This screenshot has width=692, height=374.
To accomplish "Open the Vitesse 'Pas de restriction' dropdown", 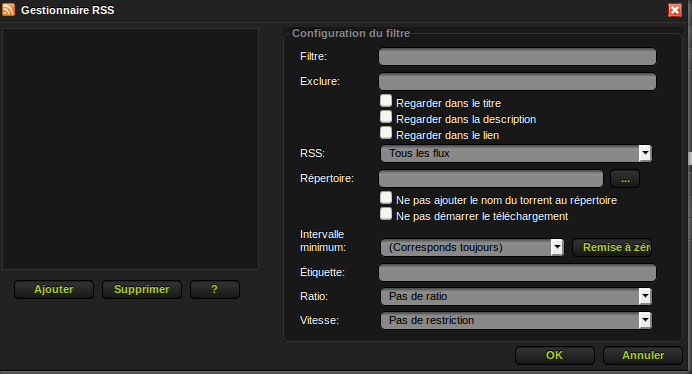I will pyautogui.click(x=516, y=320).
